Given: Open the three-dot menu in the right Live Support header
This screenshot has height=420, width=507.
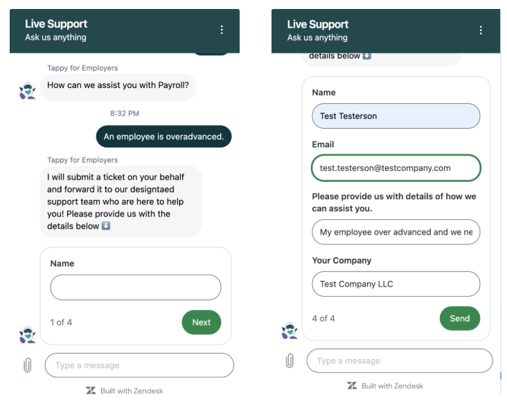Looking at the screenshot, I should (481, 30).
